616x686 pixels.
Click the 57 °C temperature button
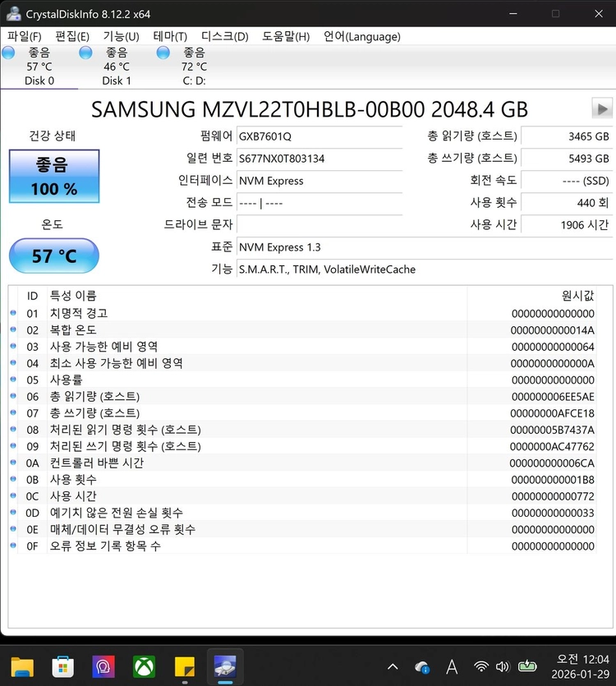(54, 256)
